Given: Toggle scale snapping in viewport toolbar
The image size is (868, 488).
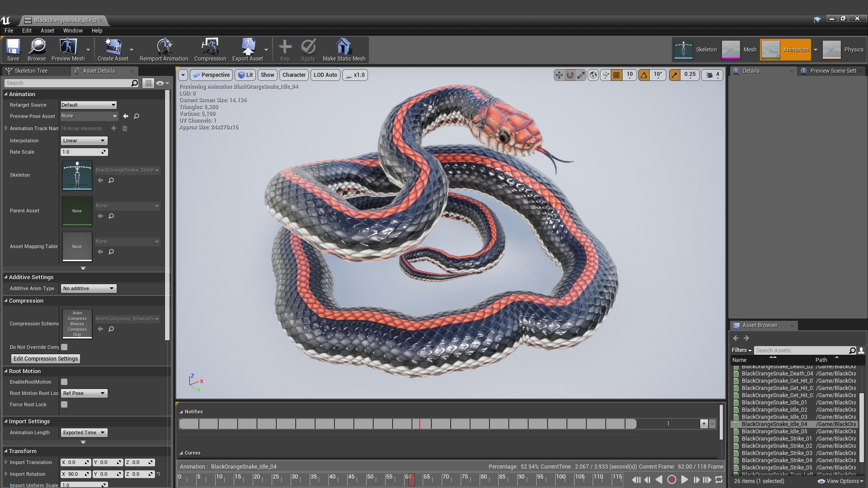Looking at the screenshot, I should pos(675,75).
